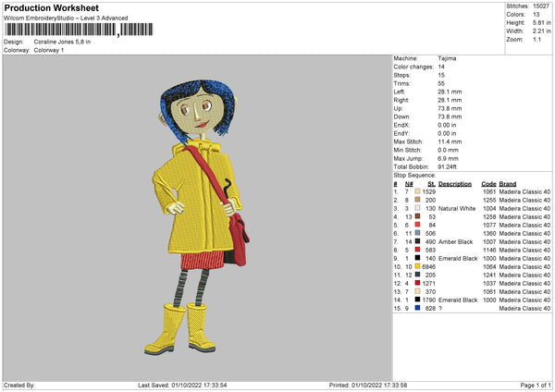Click the Natural White swatch in stop 3
555x392 pixels.
click(417, 208)
